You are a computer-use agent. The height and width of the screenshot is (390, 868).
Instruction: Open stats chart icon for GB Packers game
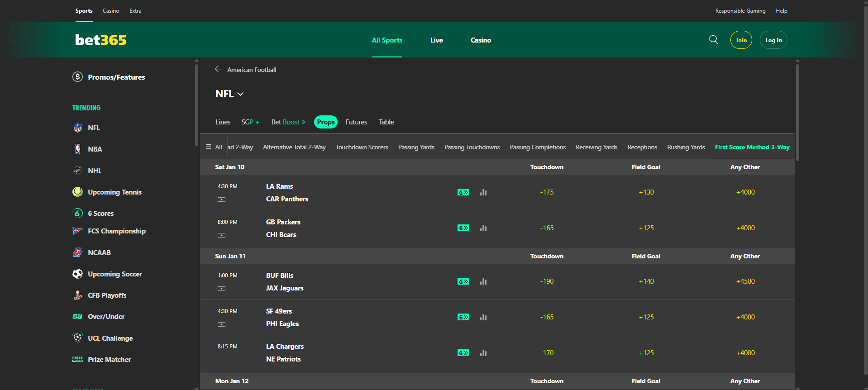[483, 228]
